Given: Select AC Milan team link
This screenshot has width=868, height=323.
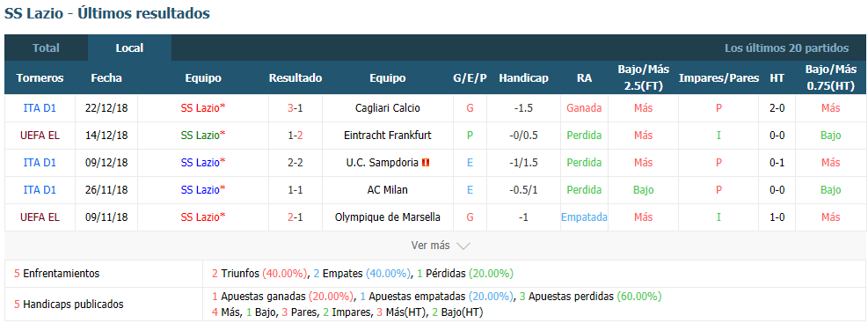Looking at the screenshot, I should [x=388, y=190].
